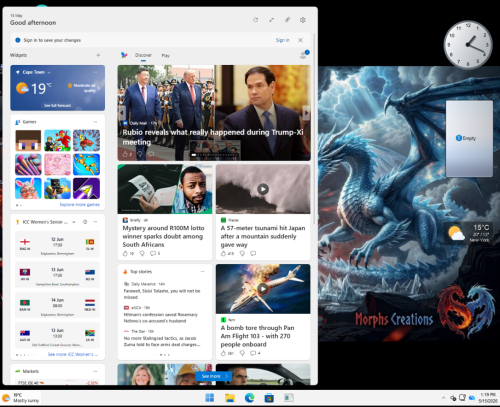Play the Pan Am Flight 103 video

pyautogui.click(x=263, y=289)
